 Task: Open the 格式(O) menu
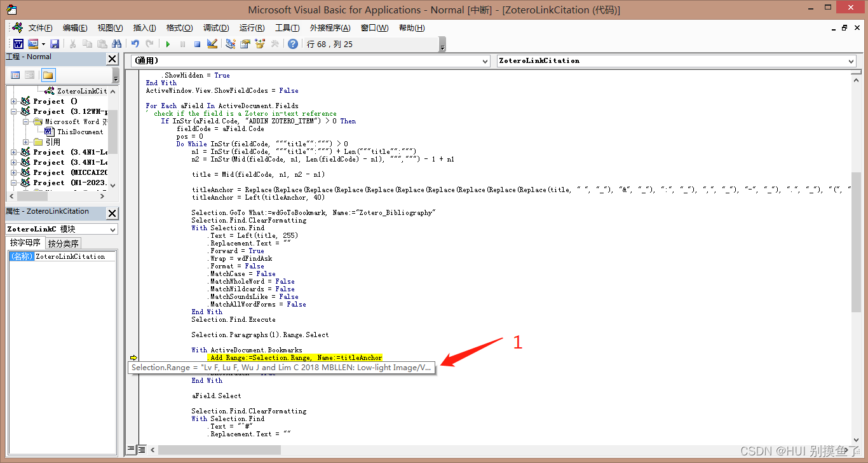[179, 28]
